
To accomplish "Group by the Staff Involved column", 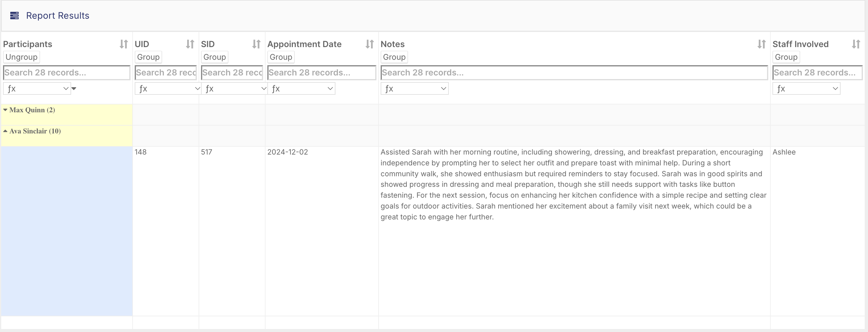I will point(786,57).
